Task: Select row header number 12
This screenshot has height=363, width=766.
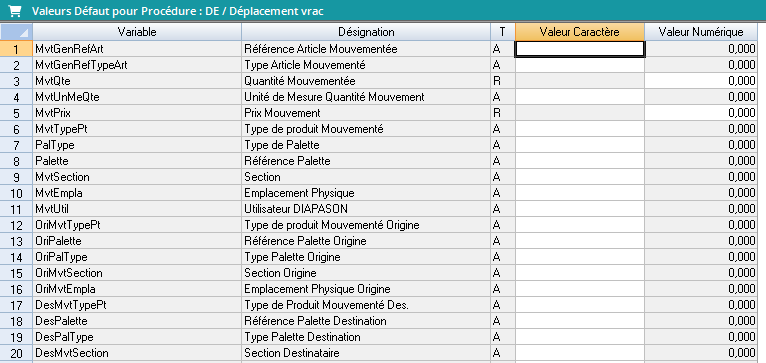Action: pyautogui.click(x=16, y=225)
